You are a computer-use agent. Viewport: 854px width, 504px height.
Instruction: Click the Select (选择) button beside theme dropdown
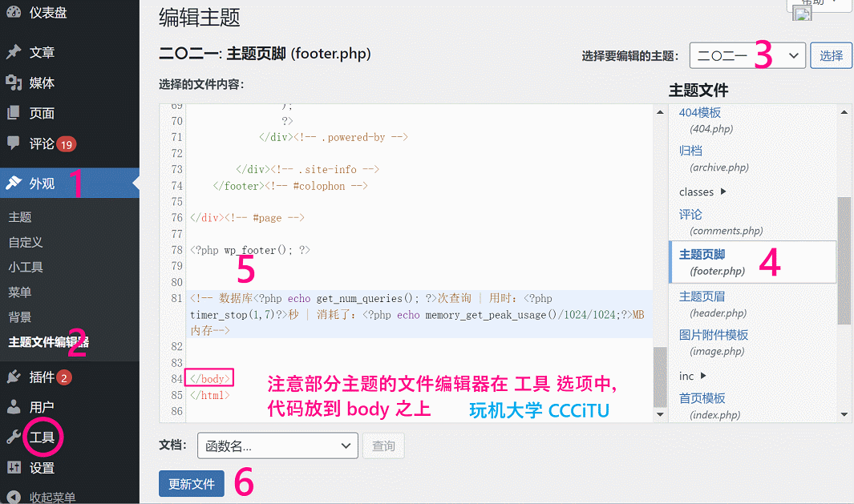click(x=831, y=55)
